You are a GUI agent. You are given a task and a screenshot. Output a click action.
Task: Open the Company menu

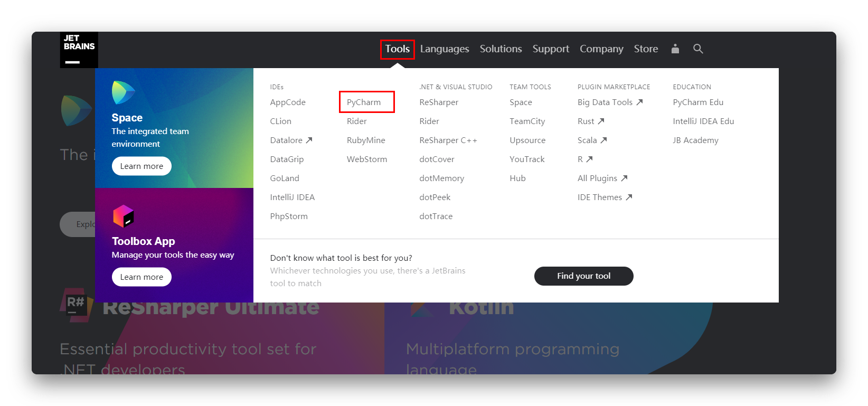click(601, 49)
